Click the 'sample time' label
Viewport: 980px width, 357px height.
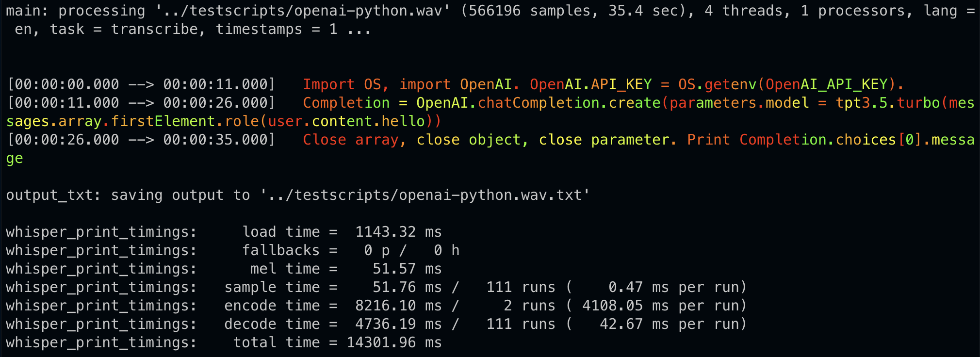(272, 287)
